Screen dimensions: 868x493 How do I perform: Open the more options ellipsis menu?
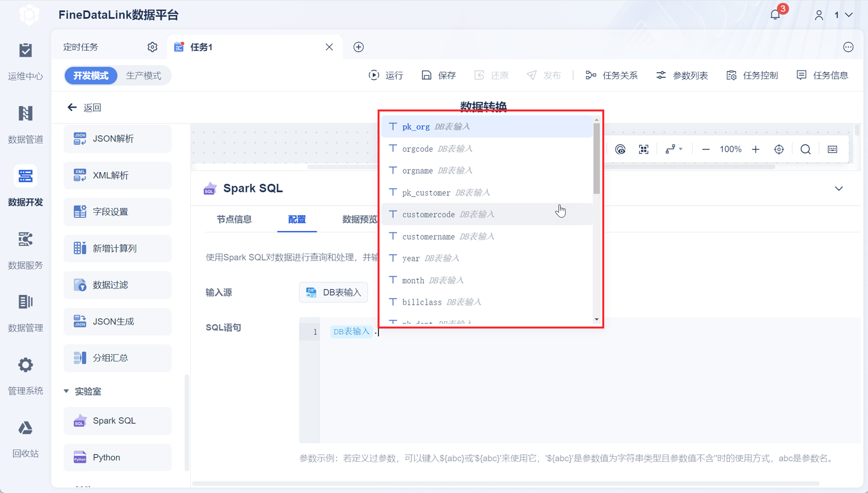pos(848,47)
